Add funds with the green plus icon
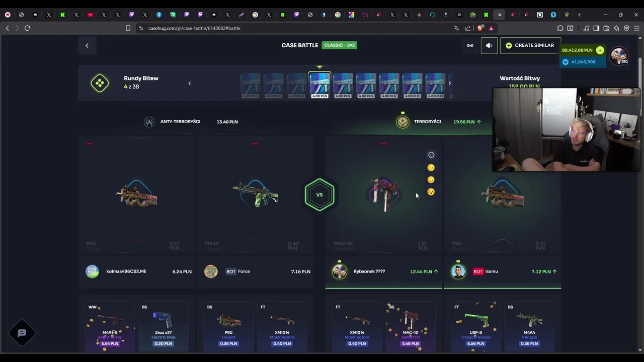 [x=600, y=50]
